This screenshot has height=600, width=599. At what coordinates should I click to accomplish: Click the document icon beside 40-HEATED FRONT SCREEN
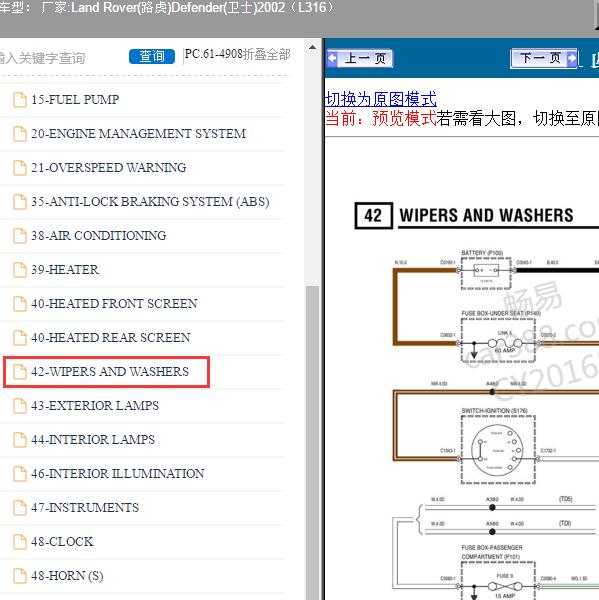(x=20, y=304)
